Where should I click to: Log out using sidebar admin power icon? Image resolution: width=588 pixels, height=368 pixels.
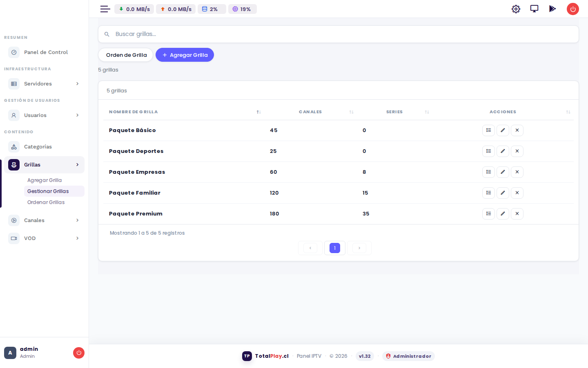point(79,353)
